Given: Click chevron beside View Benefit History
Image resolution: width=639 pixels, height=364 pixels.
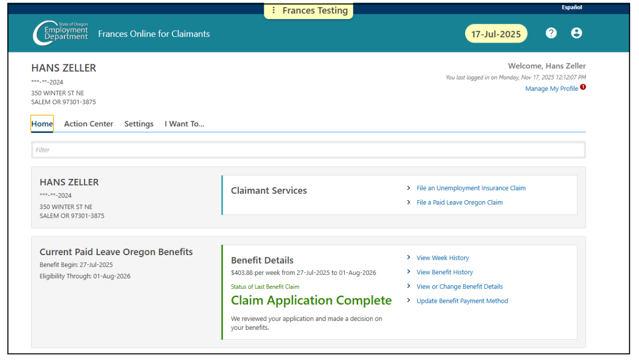Looking at the screenshot, I should (x=409, y=272).
